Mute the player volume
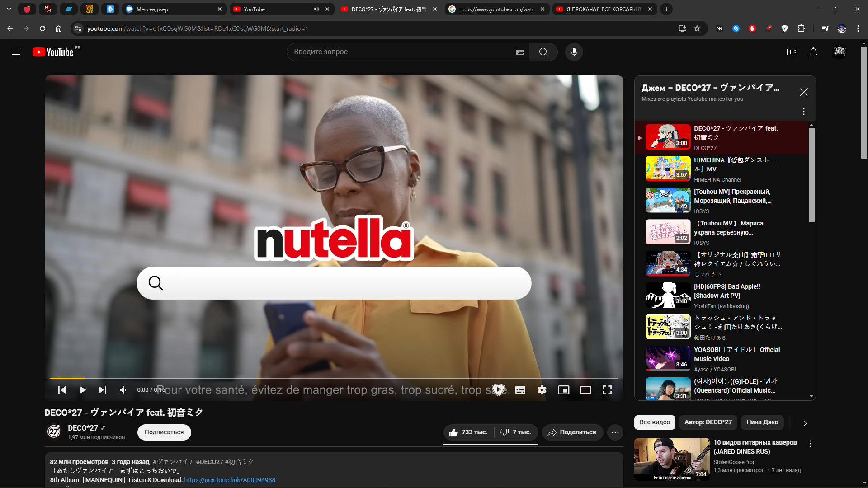Screen dimensions: 868x488 [123, 390]
